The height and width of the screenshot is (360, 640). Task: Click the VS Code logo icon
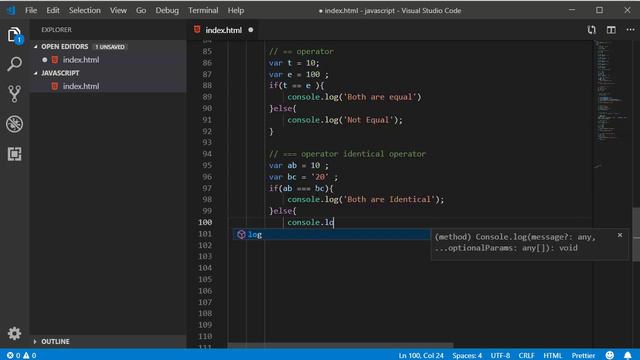click(11, 10)
